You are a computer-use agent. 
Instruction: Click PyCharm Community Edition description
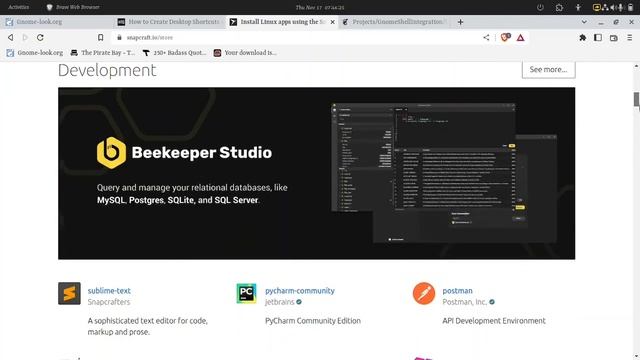(313, 321)
